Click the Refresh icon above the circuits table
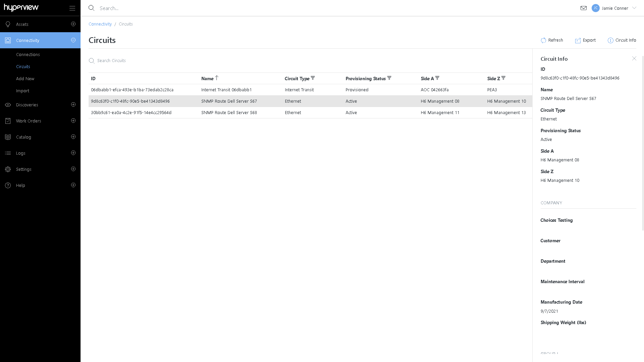 [x=544, y=40]
